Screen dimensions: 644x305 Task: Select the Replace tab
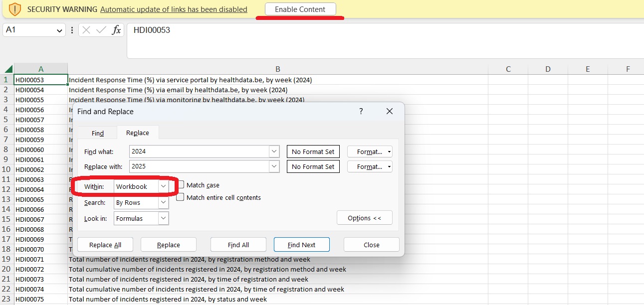[138, 133]
